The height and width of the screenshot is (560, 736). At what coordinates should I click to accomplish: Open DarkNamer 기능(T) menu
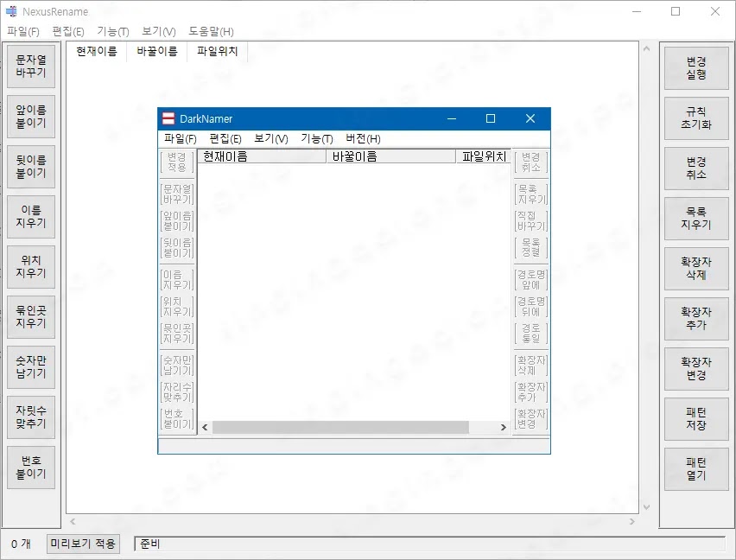click(x=317, y=138)
